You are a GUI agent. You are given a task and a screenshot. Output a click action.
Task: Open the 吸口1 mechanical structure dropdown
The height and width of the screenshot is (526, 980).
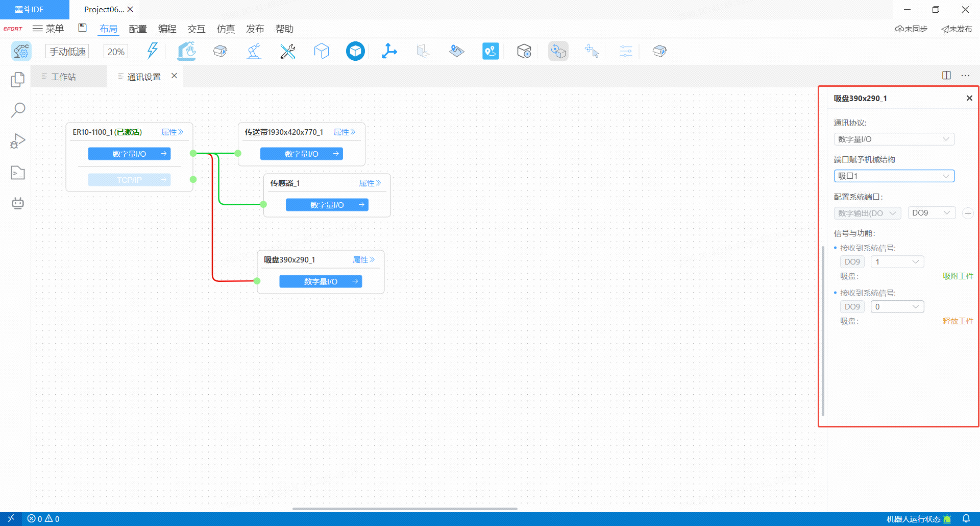pyautogui.click(x=894, y=176)
